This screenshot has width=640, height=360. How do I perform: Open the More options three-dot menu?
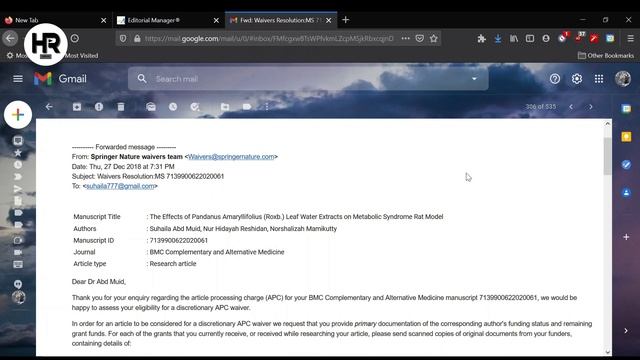coord(267,107)
